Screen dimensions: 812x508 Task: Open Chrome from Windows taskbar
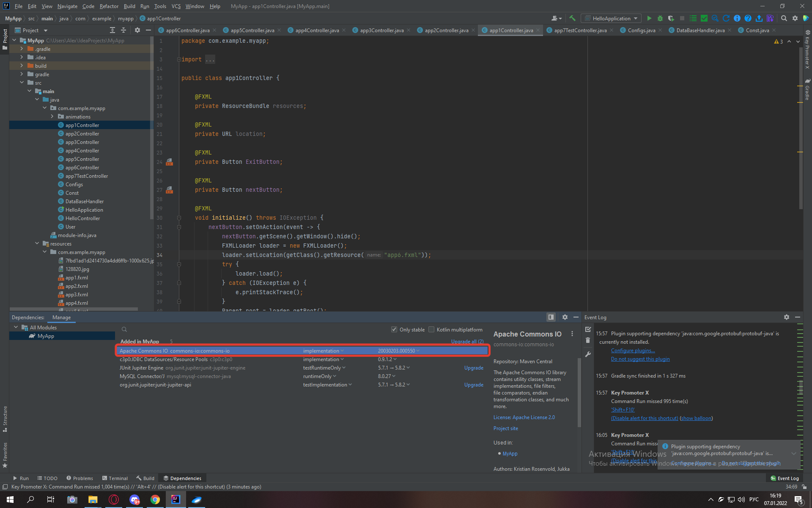click(x=155, y=500)
